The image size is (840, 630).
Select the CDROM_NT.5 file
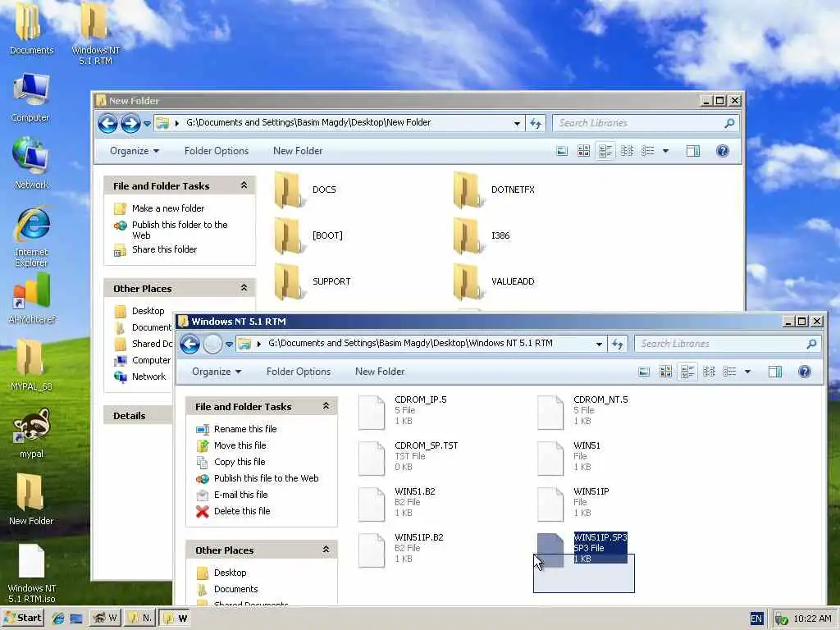(583, 411)
